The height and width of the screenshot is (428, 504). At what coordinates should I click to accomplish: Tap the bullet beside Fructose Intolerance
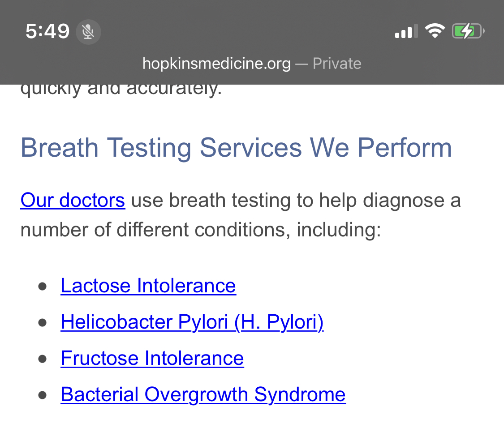click(42, 359)
